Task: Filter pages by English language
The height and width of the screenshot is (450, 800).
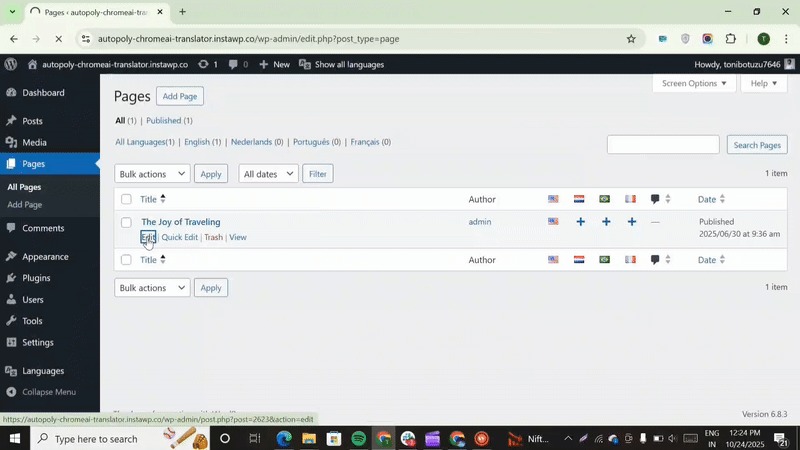Action: tap(203, 142)
